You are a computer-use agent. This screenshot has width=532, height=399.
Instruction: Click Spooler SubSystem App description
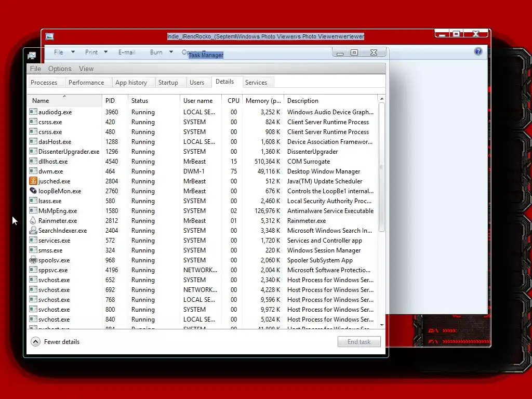click(x=320, y=260)
